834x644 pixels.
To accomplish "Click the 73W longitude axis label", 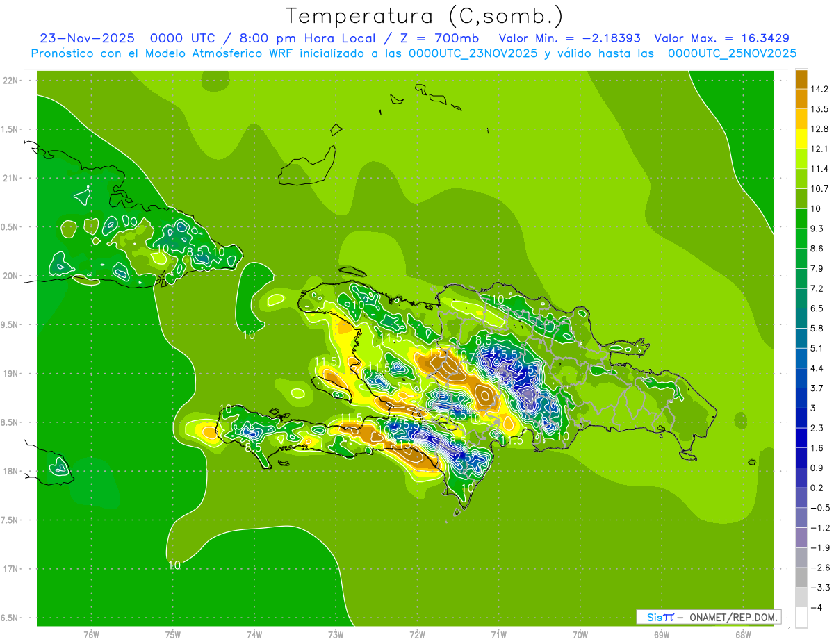I will point(336,635).
